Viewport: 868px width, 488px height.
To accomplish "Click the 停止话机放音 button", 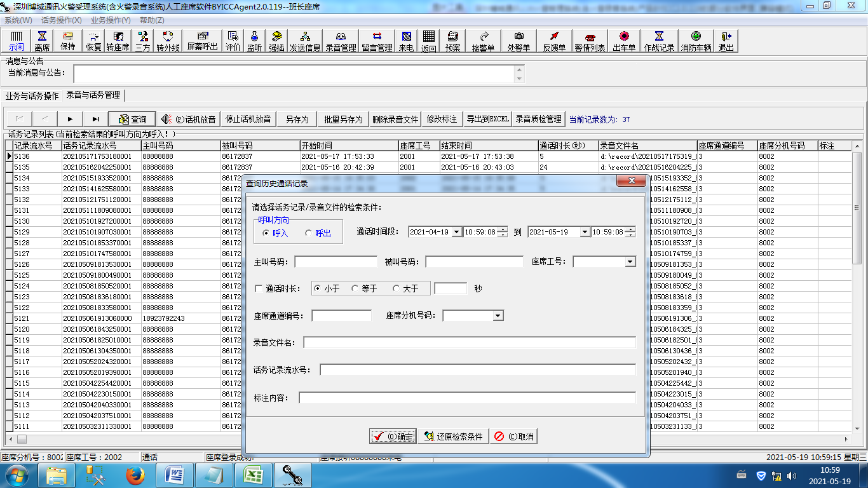I will point(248,119).
